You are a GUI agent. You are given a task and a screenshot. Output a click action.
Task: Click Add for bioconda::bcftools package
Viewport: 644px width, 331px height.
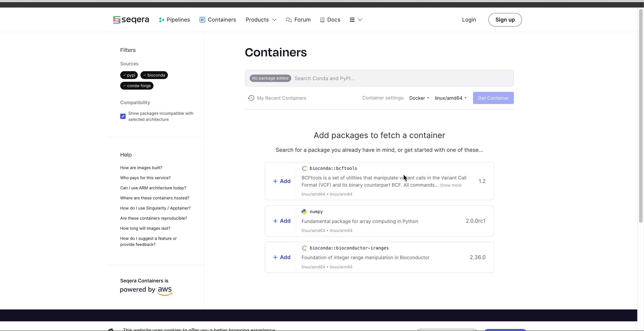281,181
